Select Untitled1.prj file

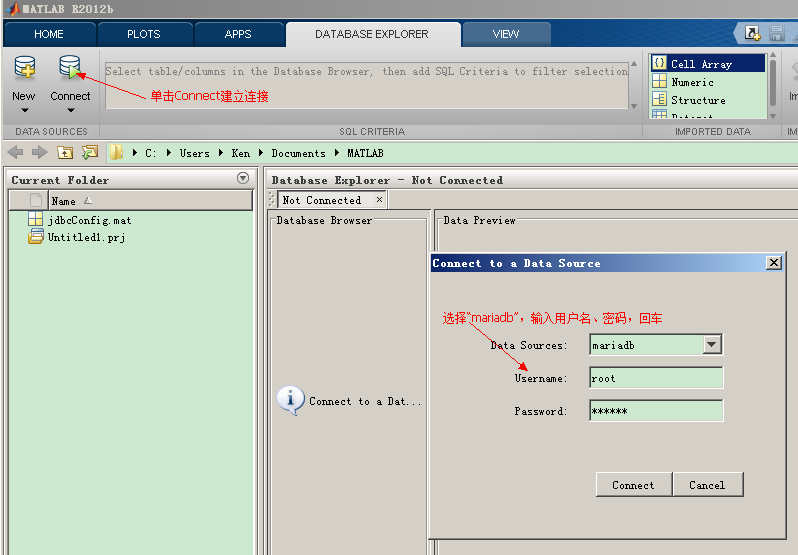click(x=87, y=237)
